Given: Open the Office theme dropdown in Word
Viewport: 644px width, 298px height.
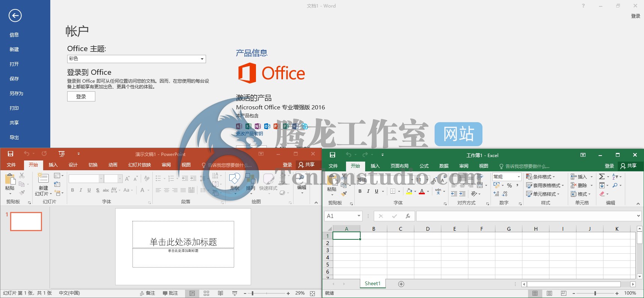Looking at the screenshot, I should coord(202,59).
